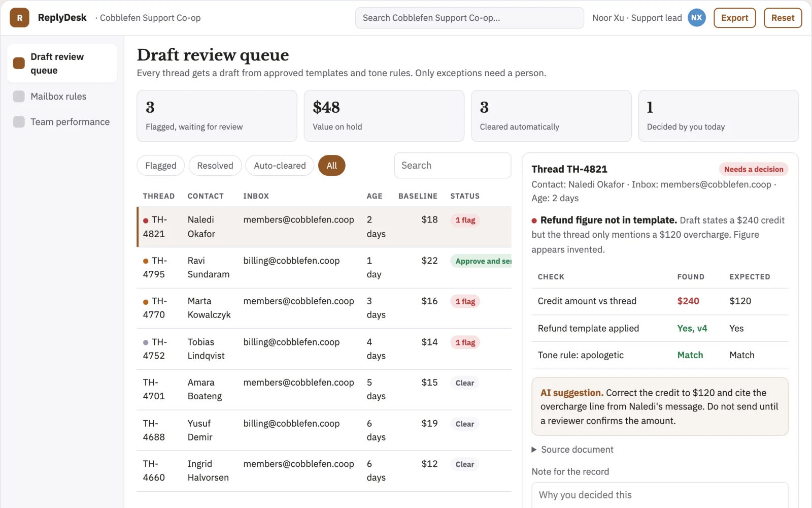Select the contact Tobias Lindqvist
Viewport: 812px width, 508px height.
coord(206,349)
